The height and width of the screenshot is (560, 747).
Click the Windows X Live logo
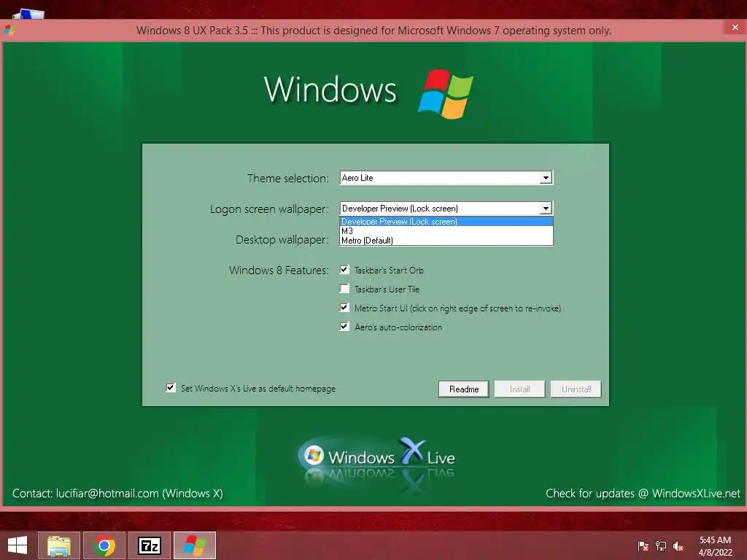pos(377,459)
